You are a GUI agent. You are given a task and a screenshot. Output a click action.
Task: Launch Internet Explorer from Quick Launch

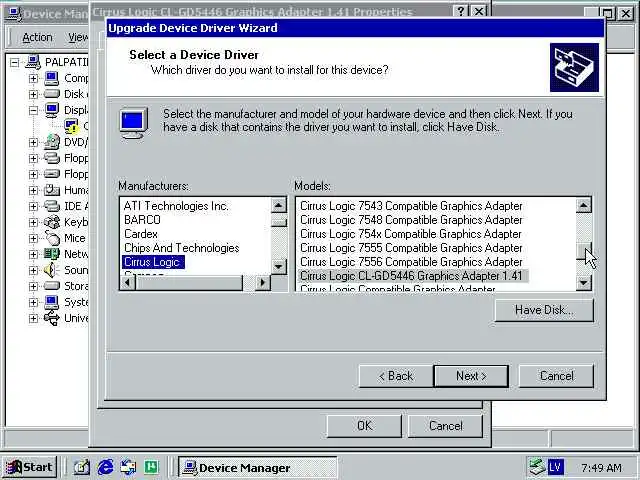(x=105, y=467)
